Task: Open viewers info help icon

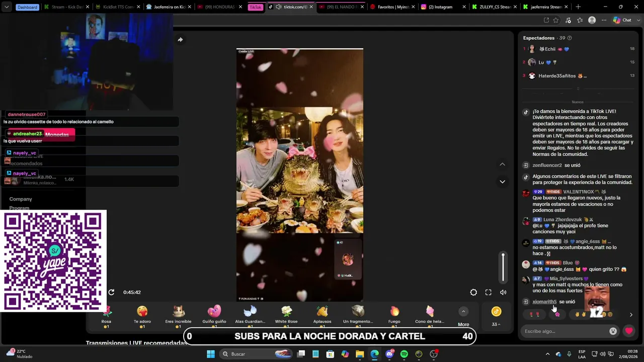Action: (x=570, y=38)
